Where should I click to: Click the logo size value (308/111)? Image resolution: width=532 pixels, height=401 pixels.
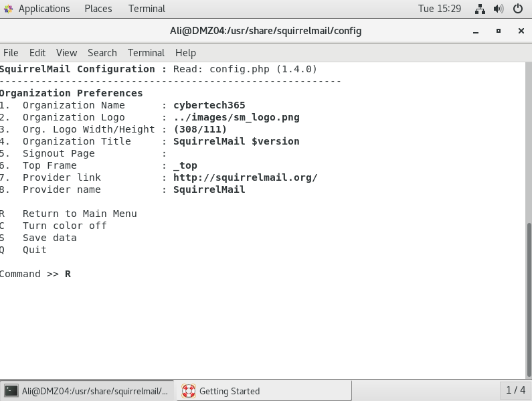(200, 129)
